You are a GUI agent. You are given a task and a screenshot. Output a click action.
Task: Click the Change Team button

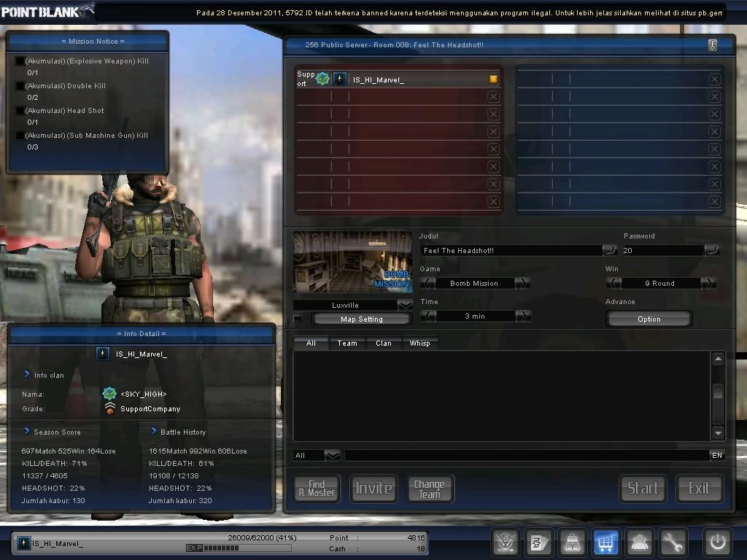click(430, 489)
